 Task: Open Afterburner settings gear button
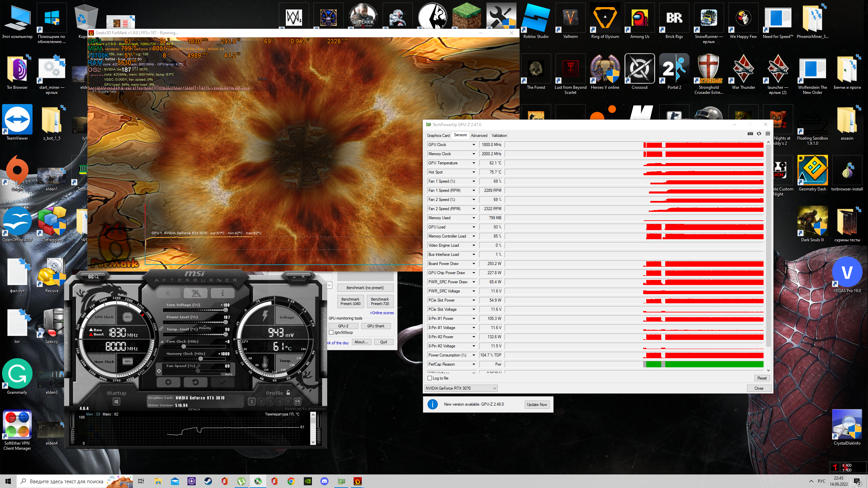168,382
